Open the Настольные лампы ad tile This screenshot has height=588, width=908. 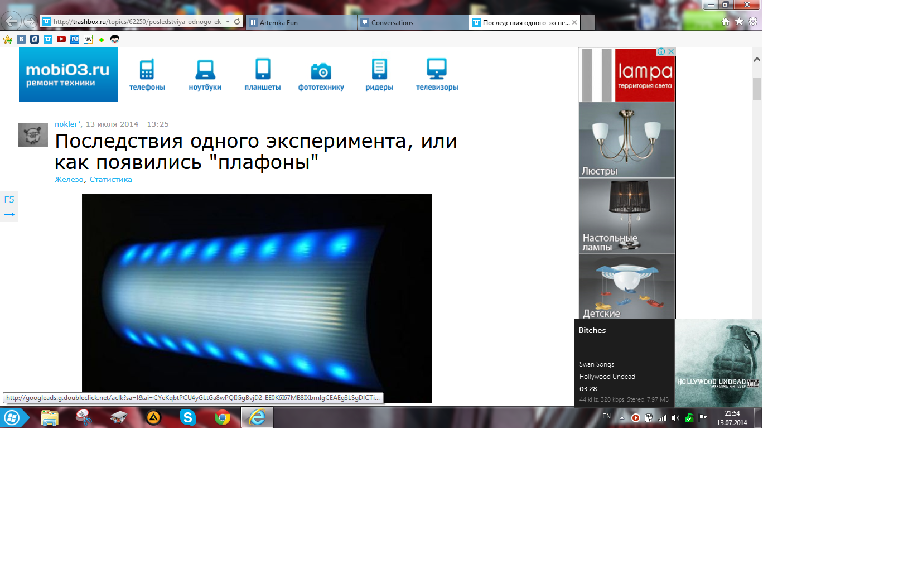pos(627,216)
